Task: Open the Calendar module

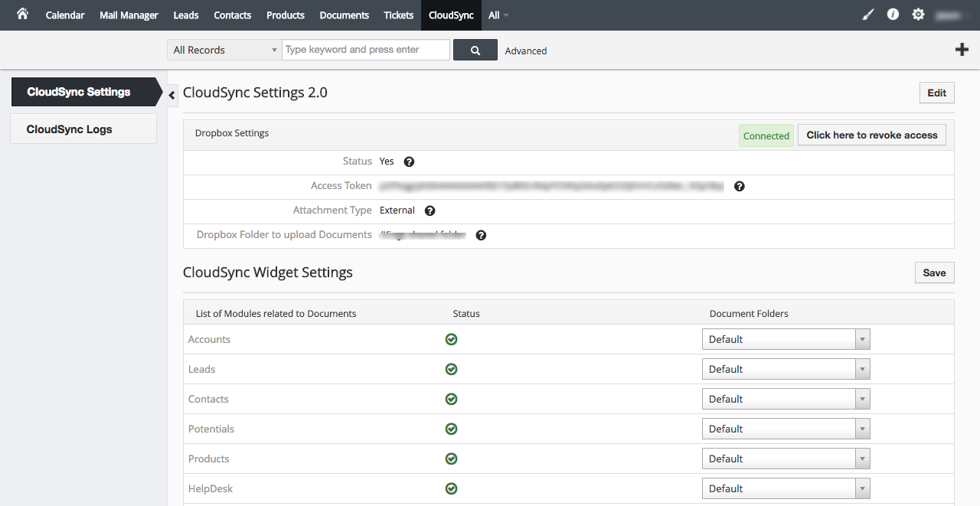Action: 65,15
